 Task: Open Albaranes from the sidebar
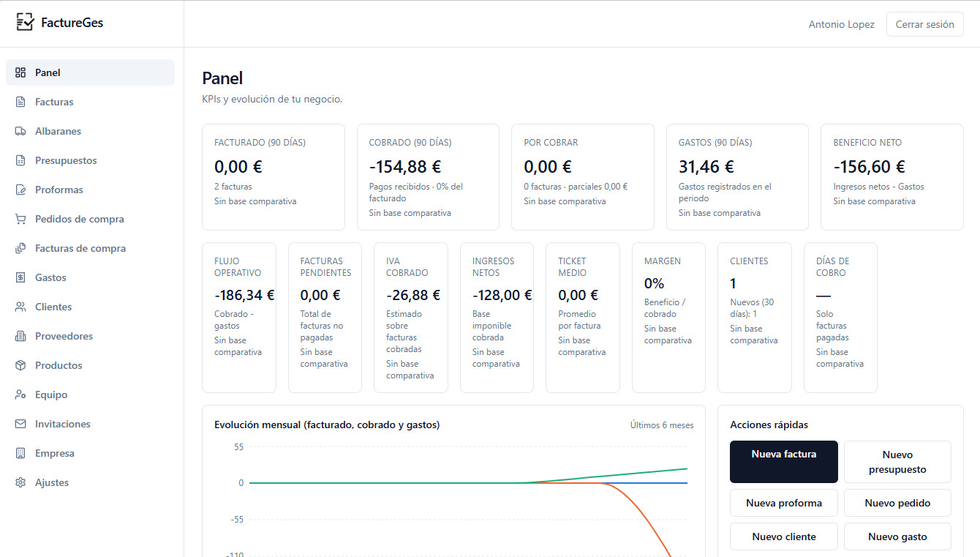click(90, 131)
